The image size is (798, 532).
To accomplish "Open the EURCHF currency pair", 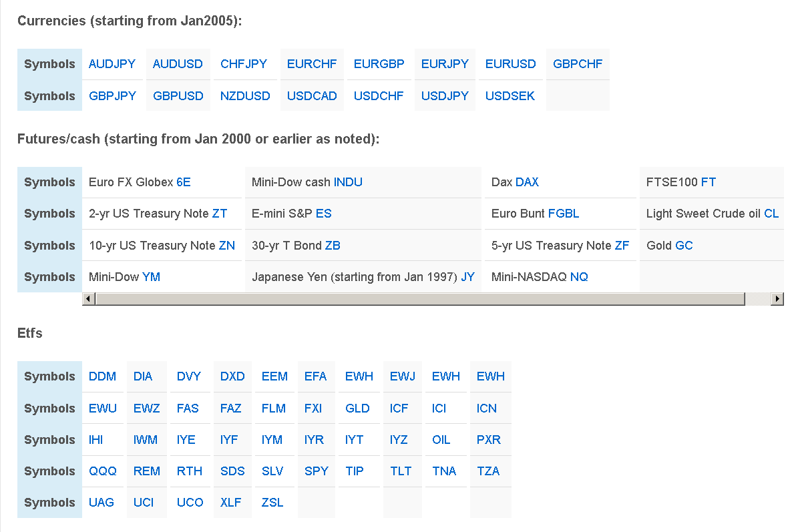I will pyautogui.click(x=311, y=64).
